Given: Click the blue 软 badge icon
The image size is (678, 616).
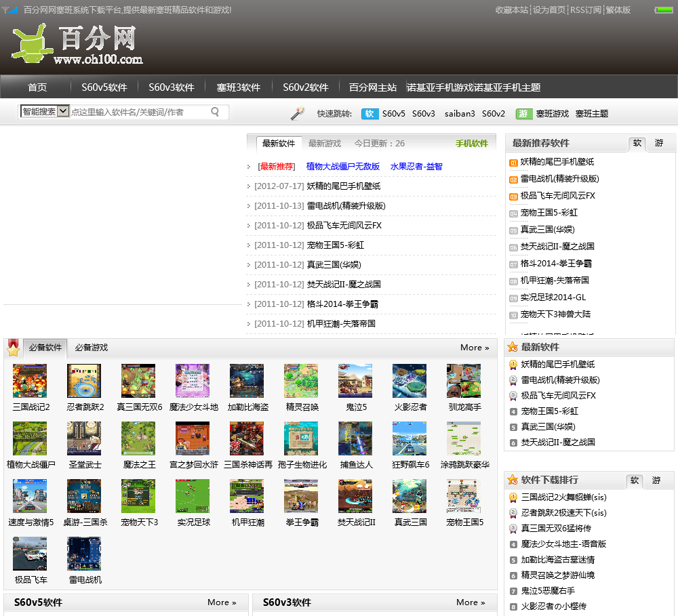Looking at the screenshot, I should tap(370, 114).
